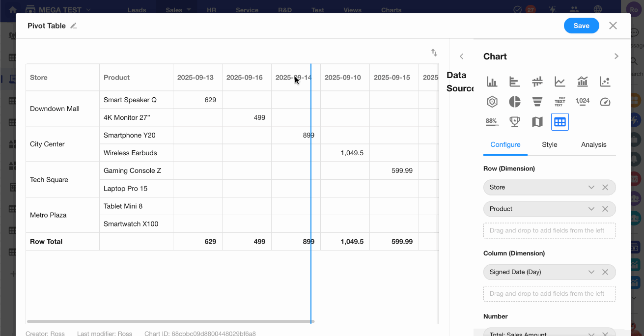
Task: Pick the scatter plot chart type
Action: 605,82
